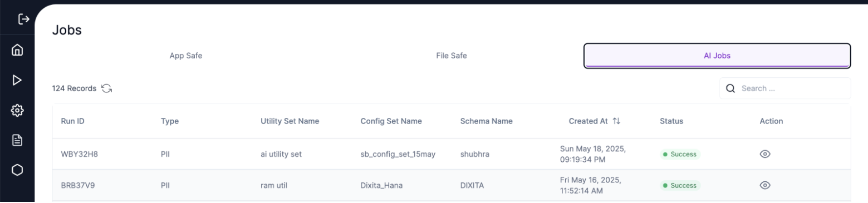The width and height of the screenshot is (868, 203).
Task: Open the Home icon in sidebar
Action: point(17,50)
